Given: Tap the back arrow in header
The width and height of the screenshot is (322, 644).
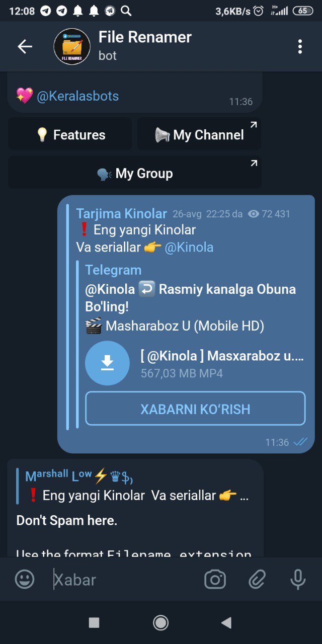Looking at the screenshot, I should (25, 47).
